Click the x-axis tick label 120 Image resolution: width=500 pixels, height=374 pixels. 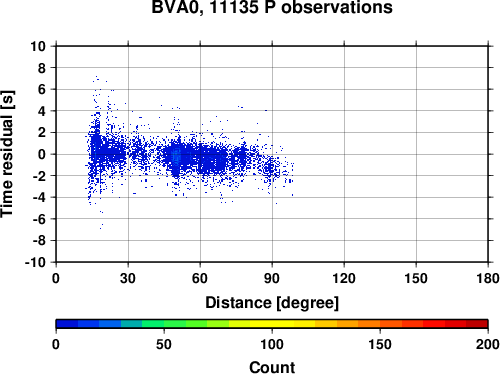(344, 278)
